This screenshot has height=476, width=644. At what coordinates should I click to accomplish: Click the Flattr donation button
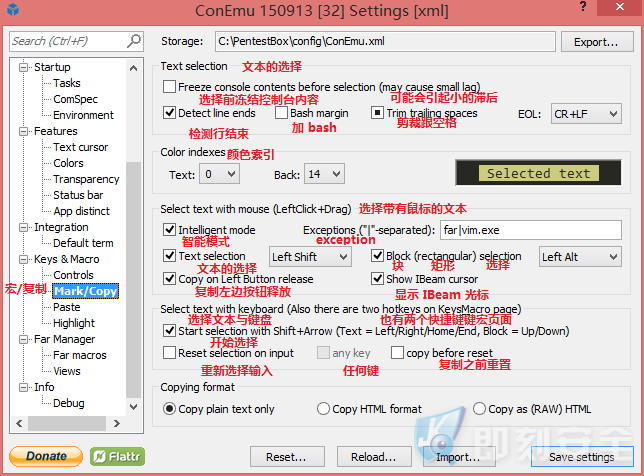tap(117, 456)
